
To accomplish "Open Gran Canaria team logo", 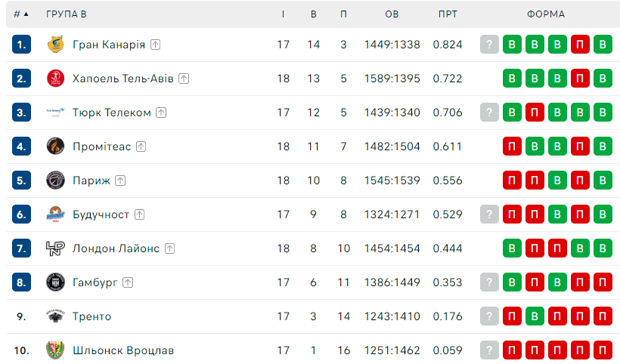I will pos(56,45).
